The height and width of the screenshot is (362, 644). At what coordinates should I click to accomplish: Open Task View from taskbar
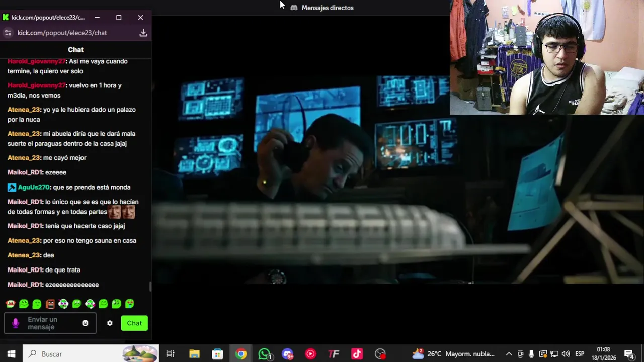170,354
